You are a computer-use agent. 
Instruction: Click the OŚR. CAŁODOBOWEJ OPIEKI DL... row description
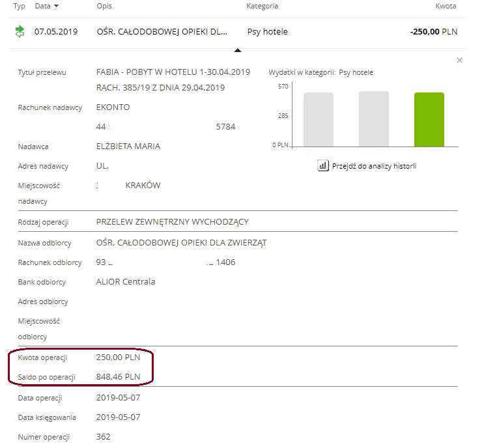point(162,31)
